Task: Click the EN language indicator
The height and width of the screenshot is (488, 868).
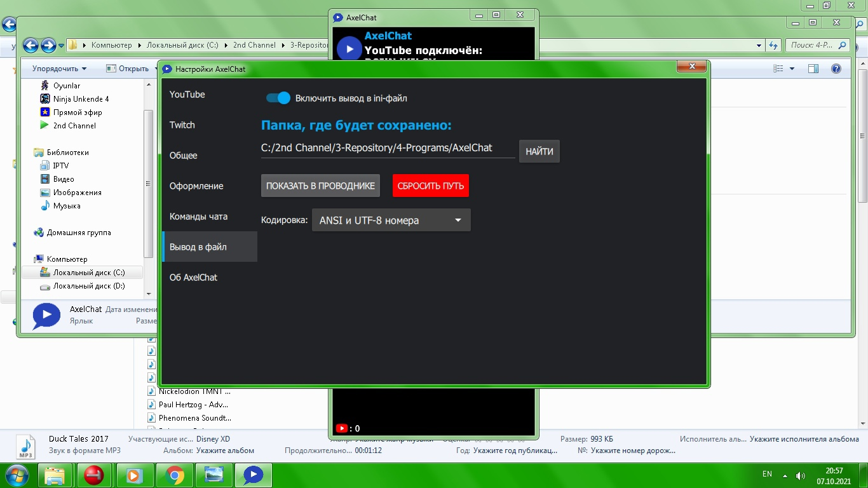Action: 767,474
